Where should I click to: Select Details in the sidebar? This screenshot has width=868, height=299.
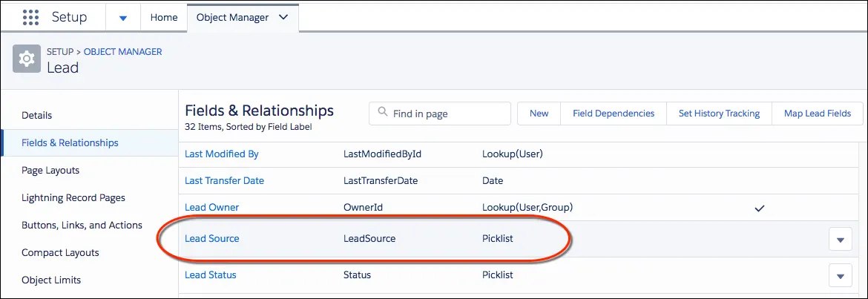pos(36,115)
